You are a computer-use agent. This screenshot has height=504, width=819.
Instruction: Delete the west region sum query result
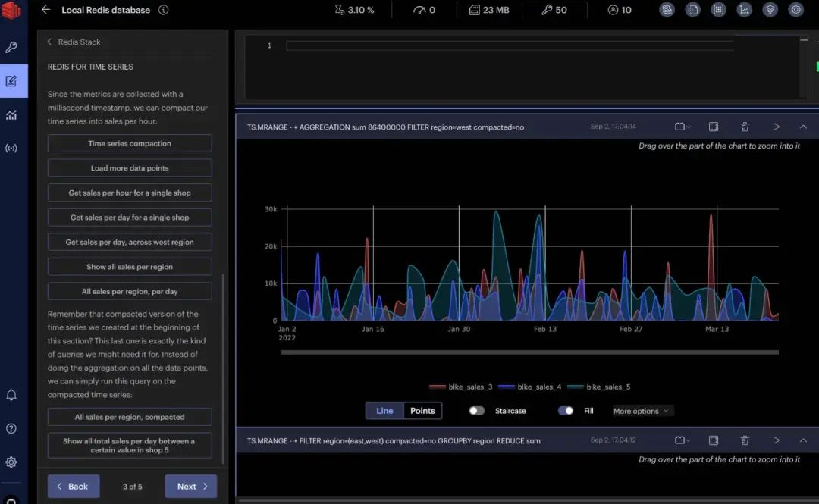745,127
